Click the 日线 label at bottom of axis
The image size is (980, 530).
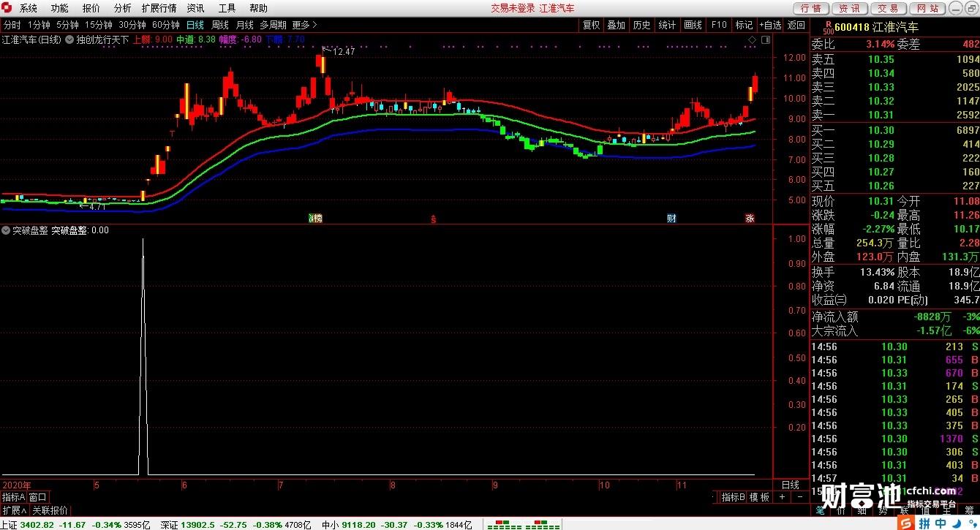click(791, 485)
